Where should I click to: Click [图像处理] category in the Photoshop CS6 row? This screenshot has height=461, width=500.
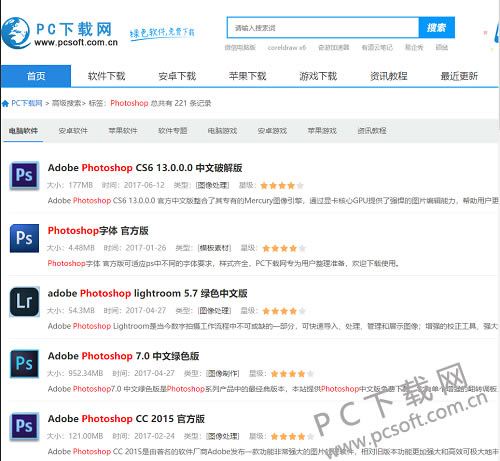[x=212, y=185]
